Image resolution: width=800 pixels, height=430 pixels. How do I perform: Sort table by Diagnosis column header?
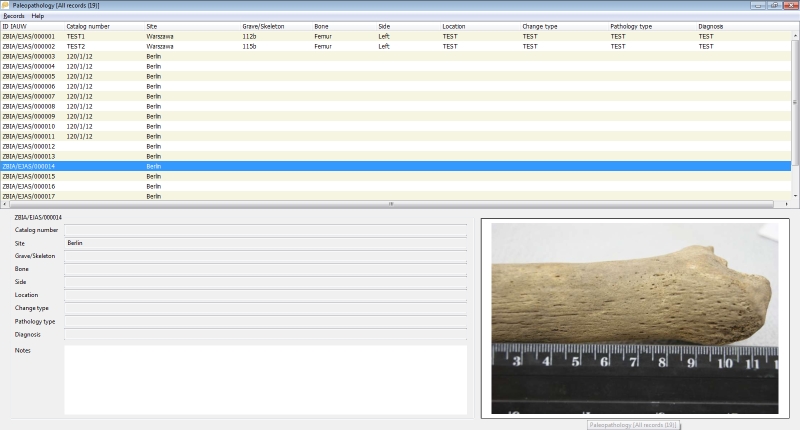(x=713, y=26)
